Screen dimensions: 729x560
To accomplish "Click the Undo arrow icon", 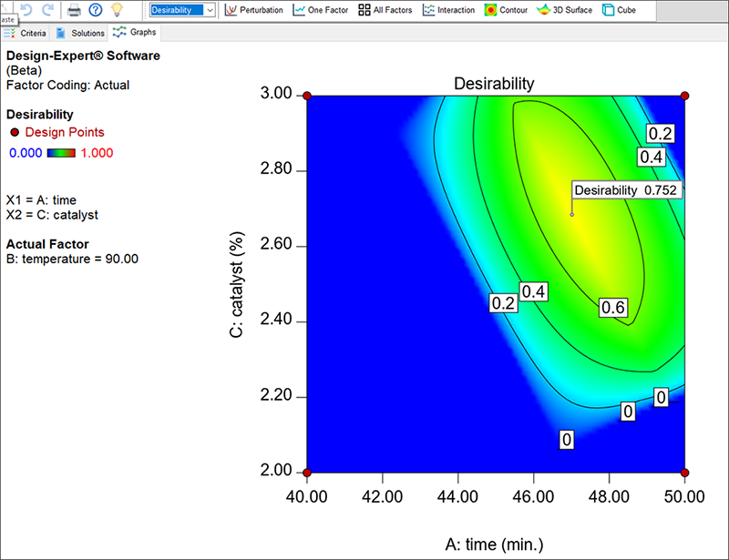I will point(26,10).
